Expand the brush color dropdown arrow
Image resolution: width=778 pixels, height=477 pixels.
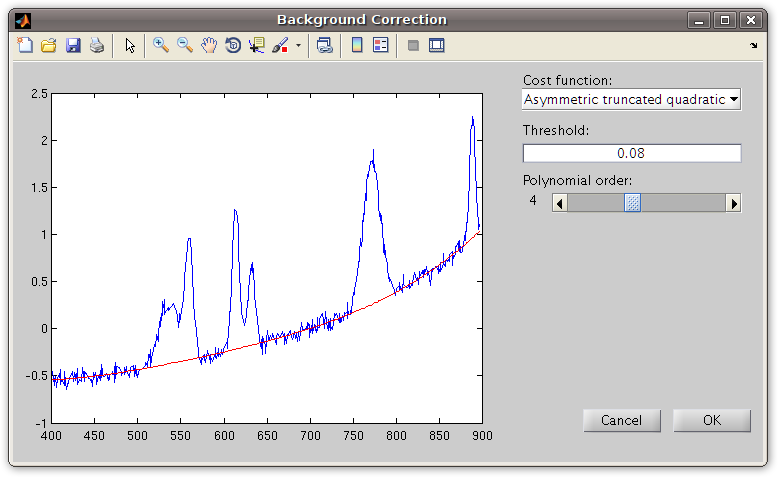coord(298,46)
